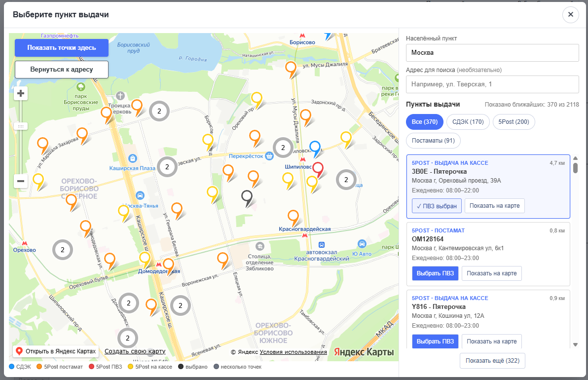The width and height of the screenshot is (588, 380).
Task: Click the Троицкая церковь icon
Action: pos(120,96)
